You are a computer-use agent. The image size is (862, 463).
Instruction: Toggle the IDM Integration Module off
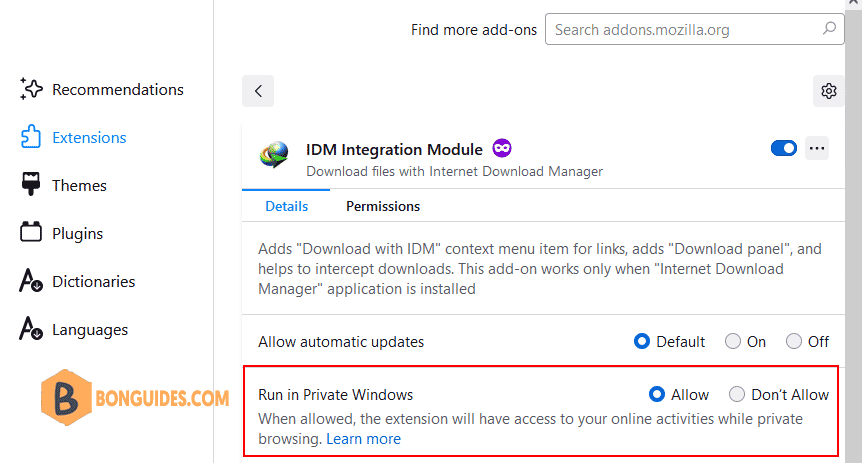[x=783, y=148]
